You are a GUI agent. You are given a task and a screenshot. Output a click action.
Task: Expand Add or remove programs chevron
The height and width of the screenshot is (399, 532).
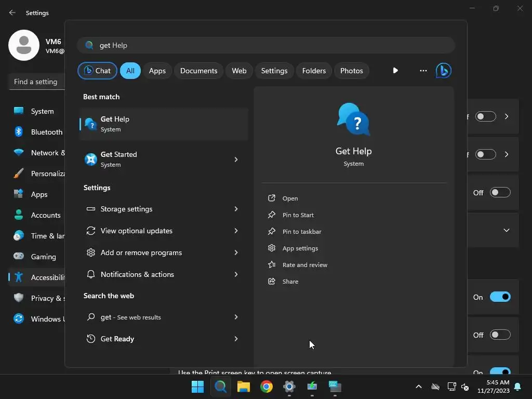tap(236, 252)
